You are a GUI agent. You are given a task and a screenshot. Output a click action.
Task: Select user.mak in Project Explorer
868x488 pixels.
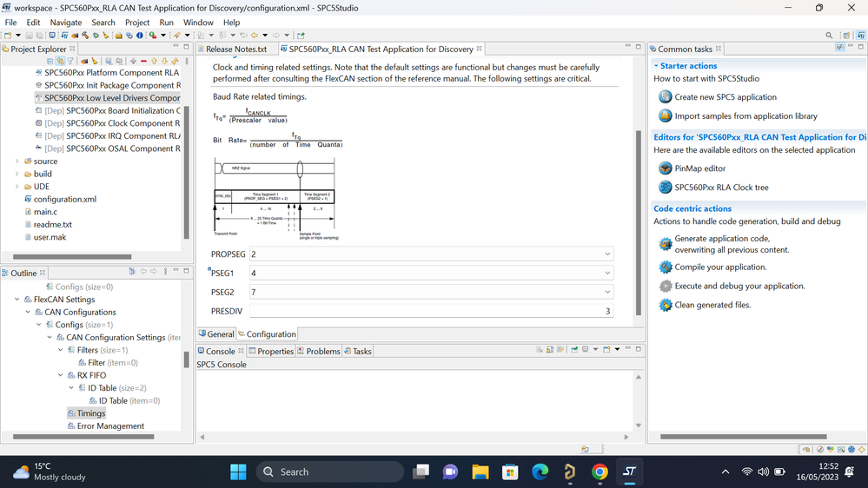[50, 237]
